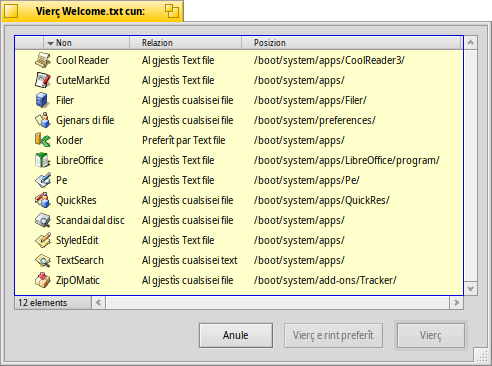Click the window zoom button in title tab
This screenshot has height=366, width=492.
pos(172,11)
